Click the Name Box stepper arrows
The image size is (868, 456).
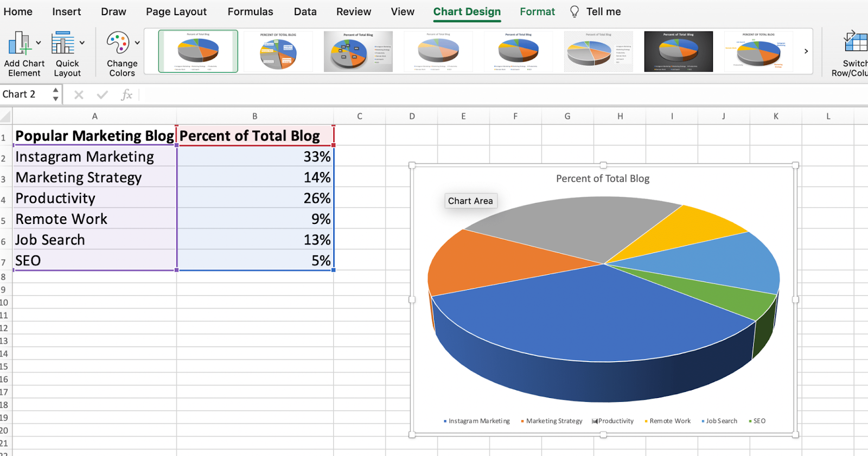(55, 94)
